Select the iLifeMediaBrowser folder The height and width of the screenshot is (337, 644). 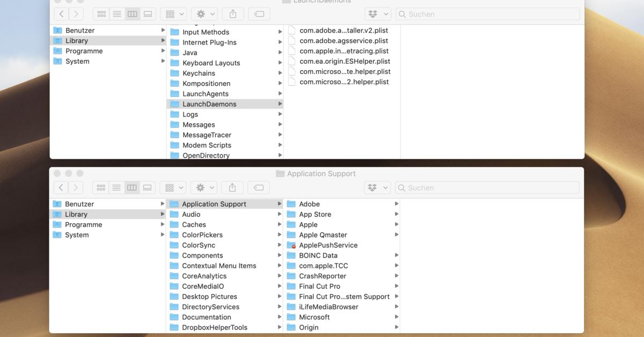[342, 307]
